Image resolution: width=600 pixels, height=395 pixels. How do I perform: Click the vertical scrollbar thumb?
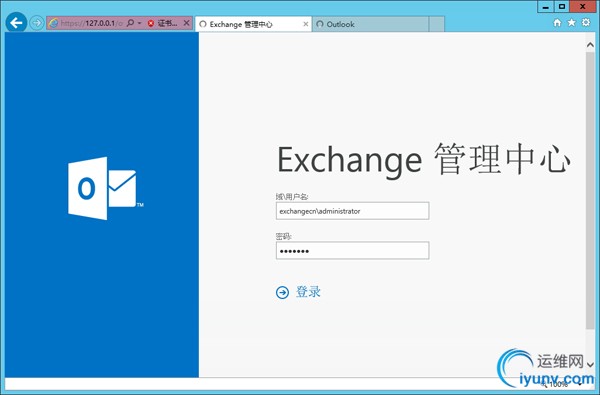coord(590,190)
